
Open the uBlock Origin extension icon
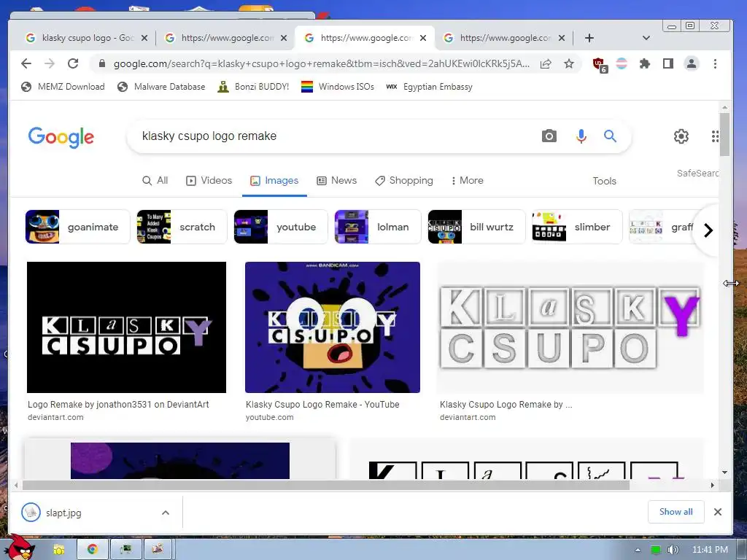[x=599, y=64]
